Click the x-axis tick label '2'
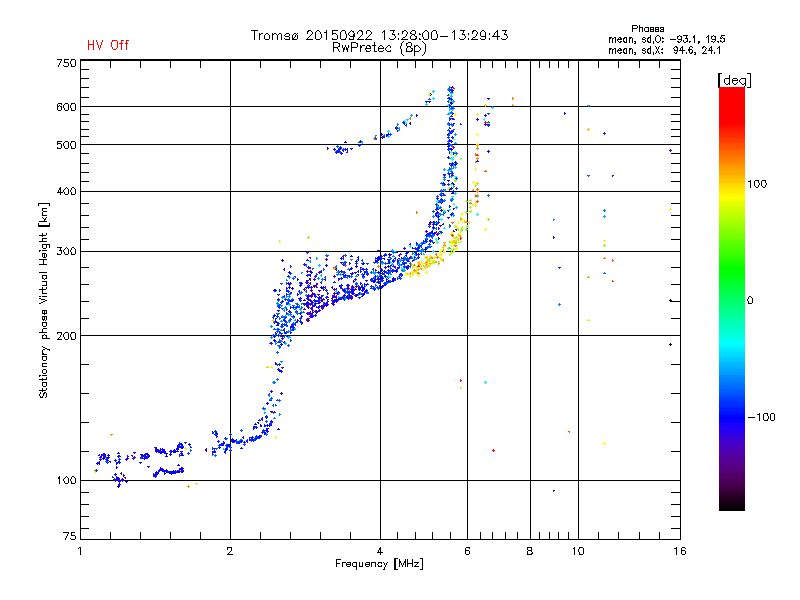 pos(230,551)
